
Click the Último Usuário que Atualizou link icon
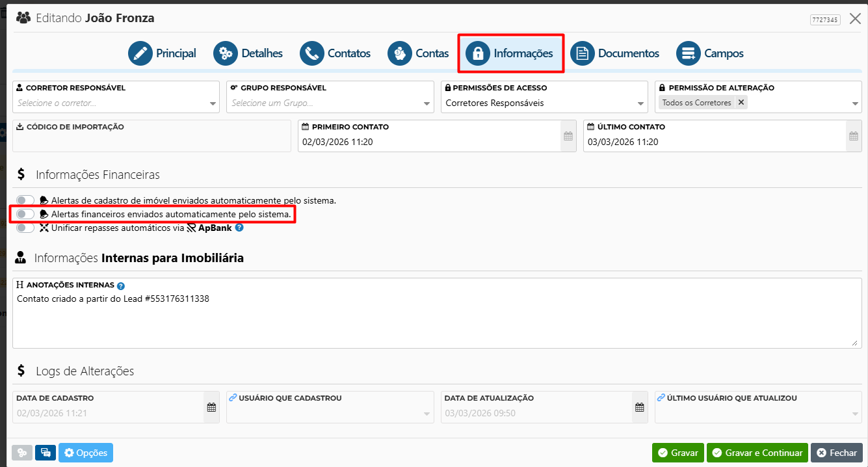(x=661, y=397)
